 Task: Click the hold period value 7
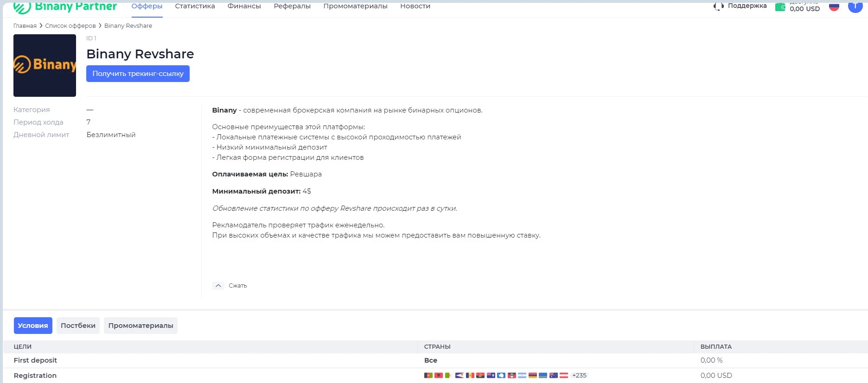pyautogui.click(x=89, y=122)
